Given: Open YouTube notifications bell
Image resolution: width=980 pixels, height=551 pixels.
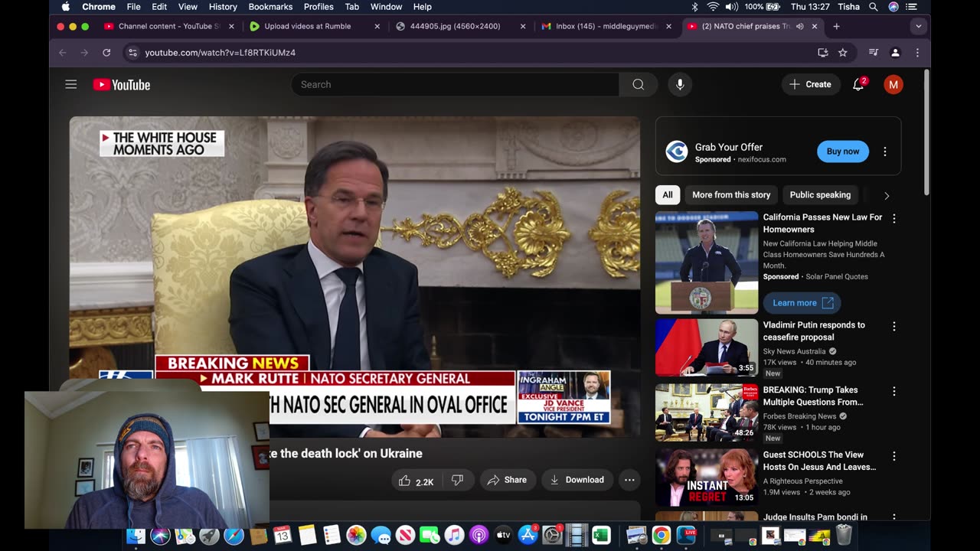Looking at the screenshot, I should click(x=858, y=84).
